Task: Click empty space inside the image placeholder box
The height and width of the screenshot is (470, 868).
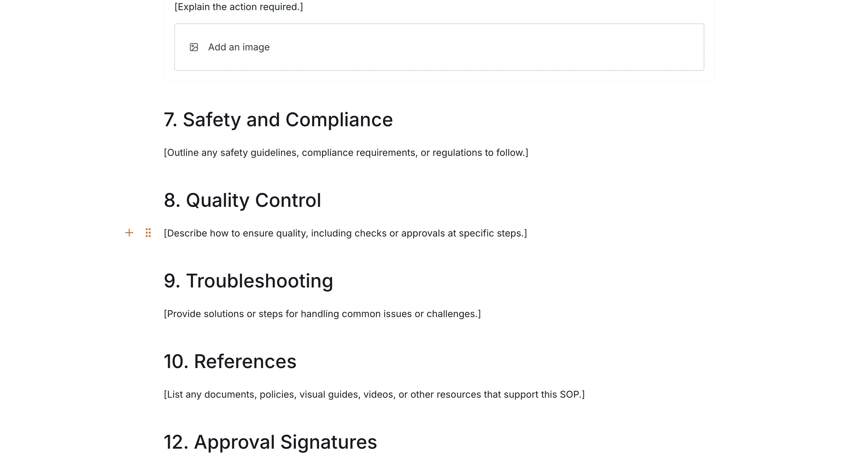Action: (472, 47)
